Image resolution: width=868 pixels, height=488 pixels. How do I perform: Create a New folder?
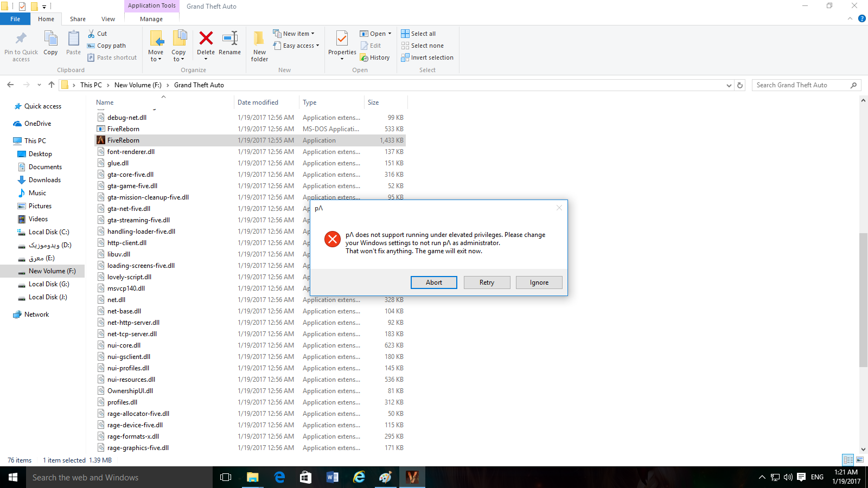pos(259,46)
